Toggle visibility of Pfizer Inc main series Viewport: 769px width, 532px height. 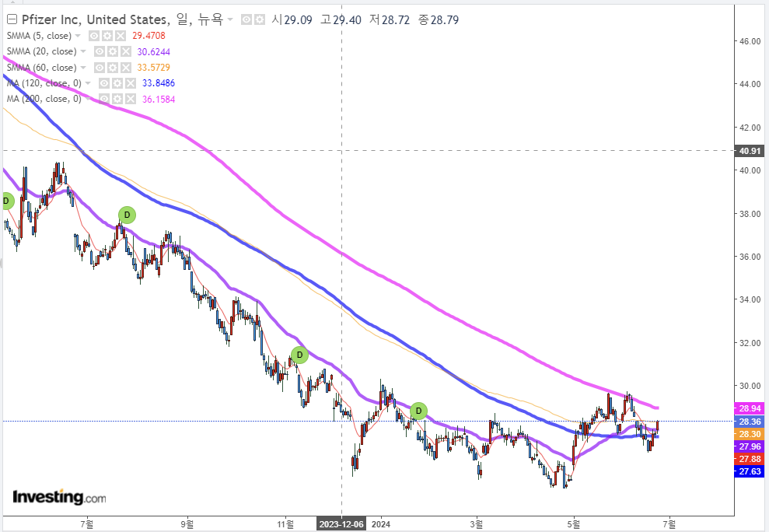click(x=246, y=19)
